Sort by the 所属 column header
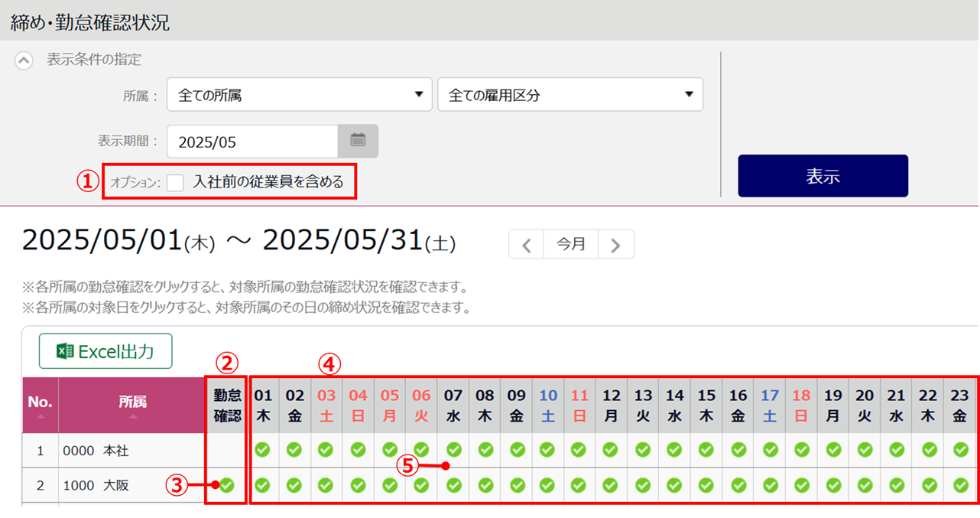Viewport: 980px width, 518px height. pos(132,406)
